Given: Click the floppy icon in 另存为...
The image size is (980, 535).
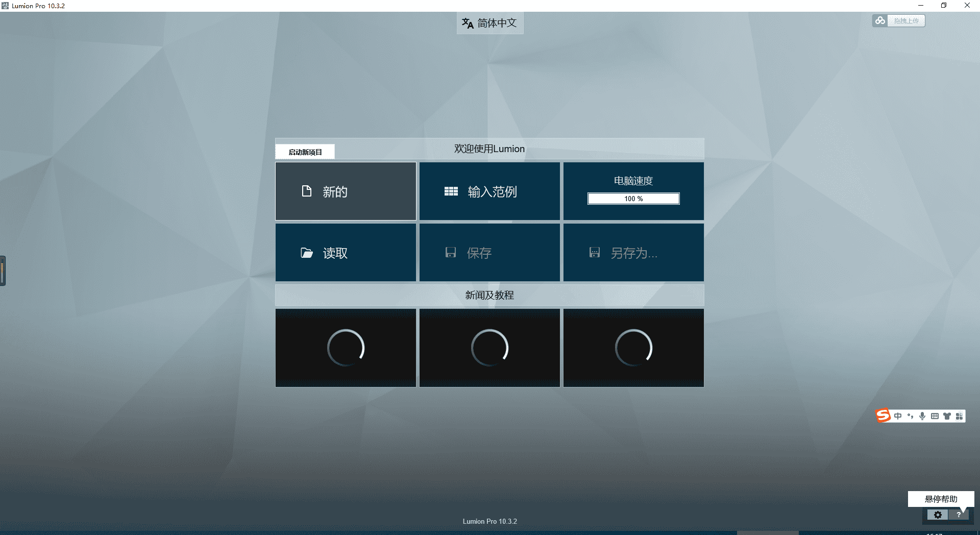Looking at the screenshot, I should pos(595,252).
